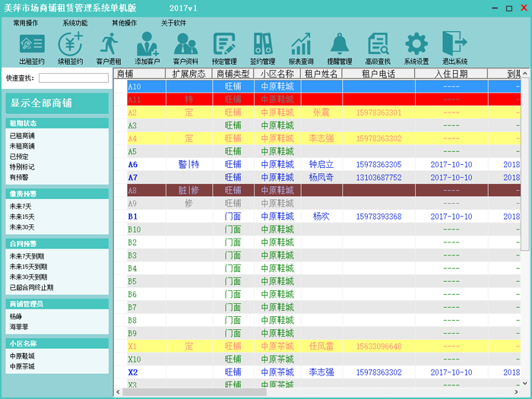This screenshot has width=532, height=399.
Task: Click the 租户姓名 column header
Action: tap(321, 74)
